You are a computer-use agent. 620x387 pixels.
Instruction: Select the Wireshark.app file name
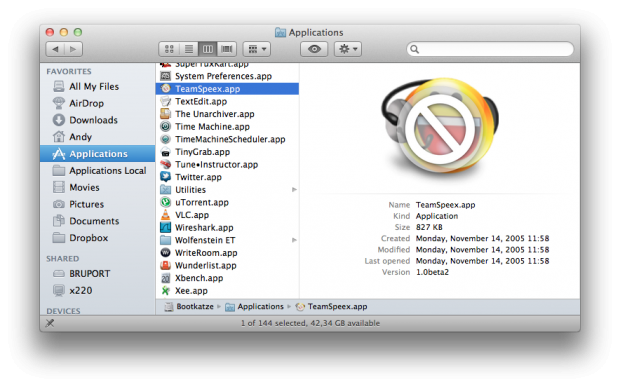[204, 228]
